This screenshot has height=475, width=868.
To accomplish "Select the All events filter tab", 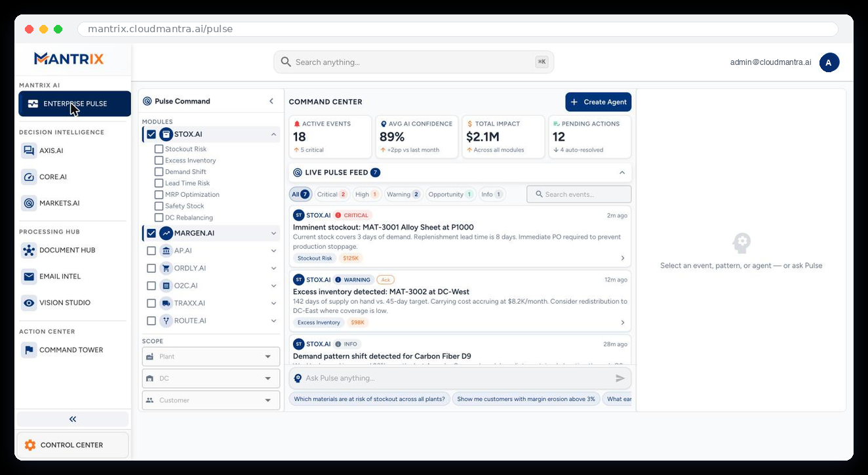I will tap(300, 194).
